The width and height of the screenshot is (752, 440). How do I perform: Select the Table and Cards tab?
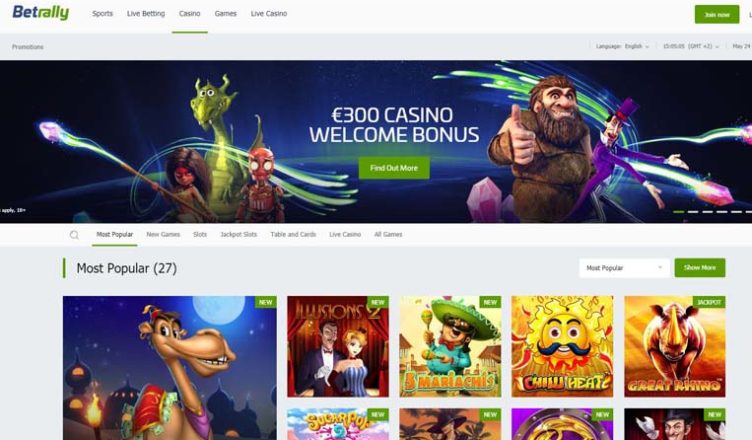click(293, 235)
